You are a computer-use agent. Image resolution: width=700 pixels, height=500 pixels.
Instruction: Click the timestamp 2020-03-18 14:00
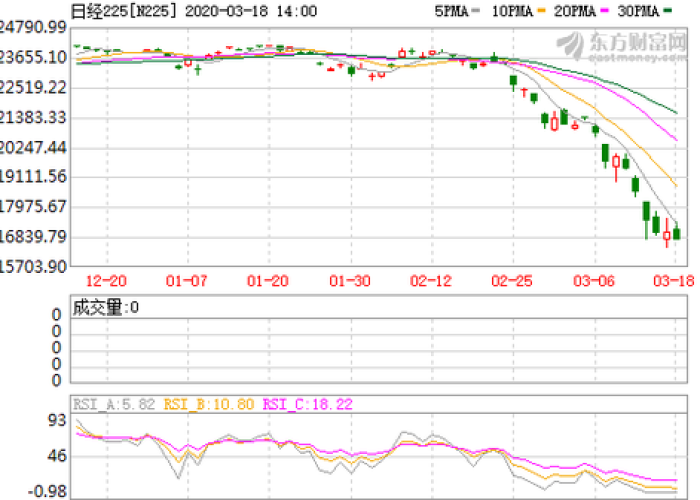point(251,11)
